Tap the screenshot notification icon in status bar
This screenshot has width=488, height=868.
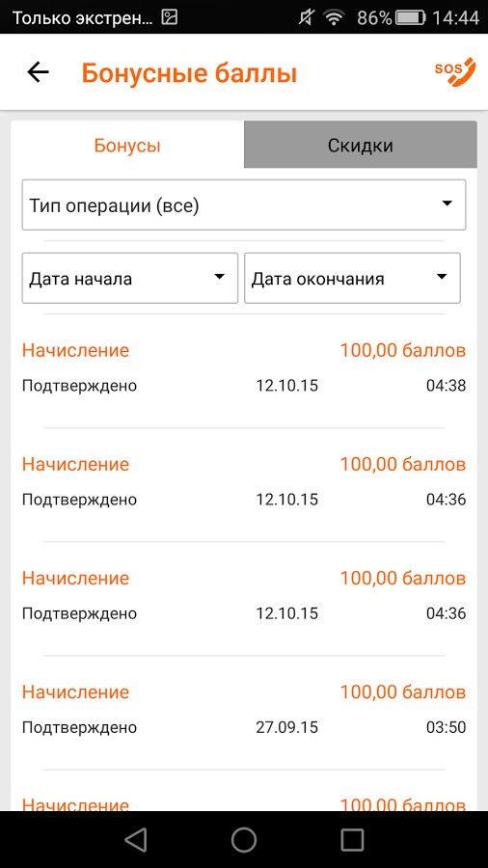170,18
